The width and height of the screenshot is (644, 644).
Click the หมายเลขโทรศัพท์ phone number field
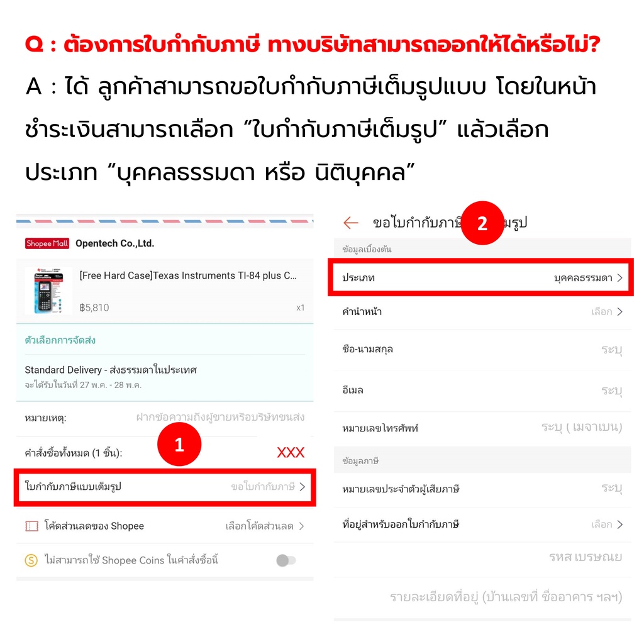click(x=482, y=428)
